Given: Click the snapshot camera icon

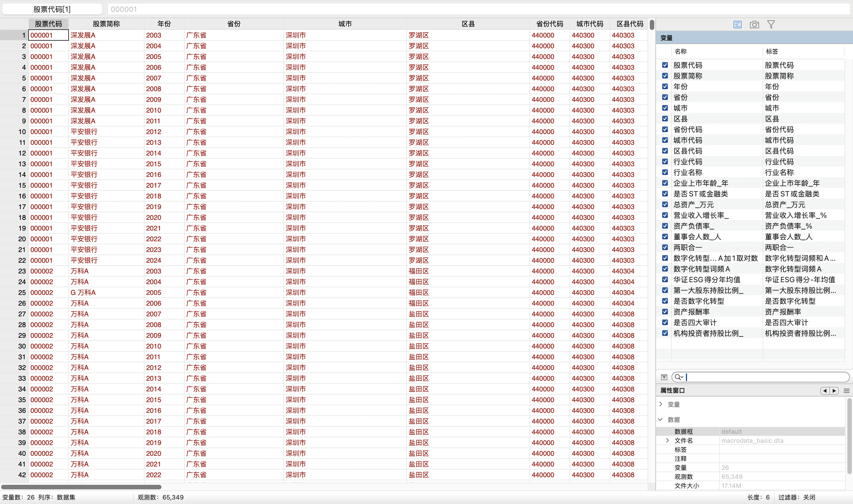Looking at the screenshot, I should (754, 25).
